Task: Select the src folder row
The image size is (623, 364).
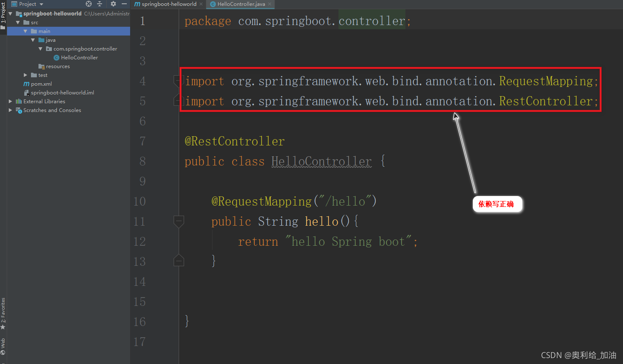Action: [69, 23]
